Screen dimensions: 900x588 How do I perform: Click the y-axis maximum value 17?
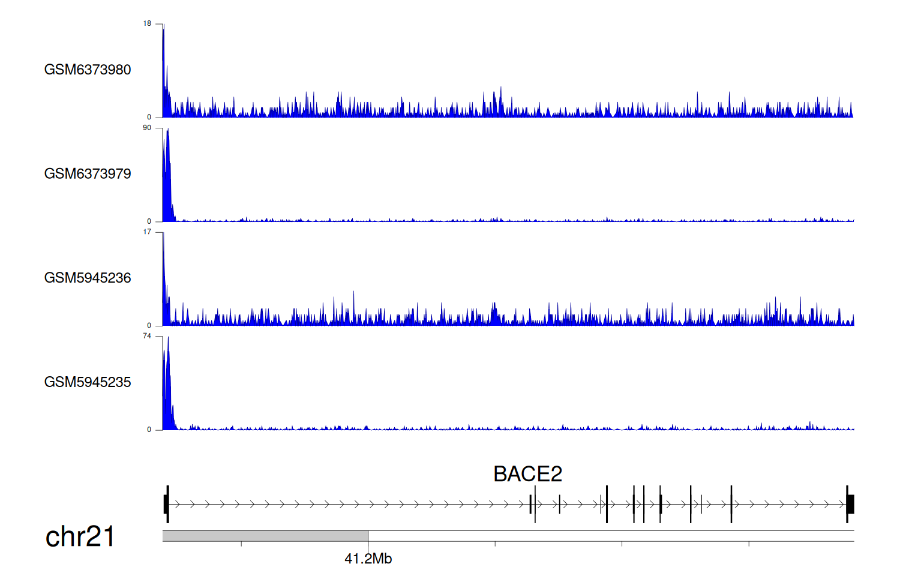(x=147, y=232)
